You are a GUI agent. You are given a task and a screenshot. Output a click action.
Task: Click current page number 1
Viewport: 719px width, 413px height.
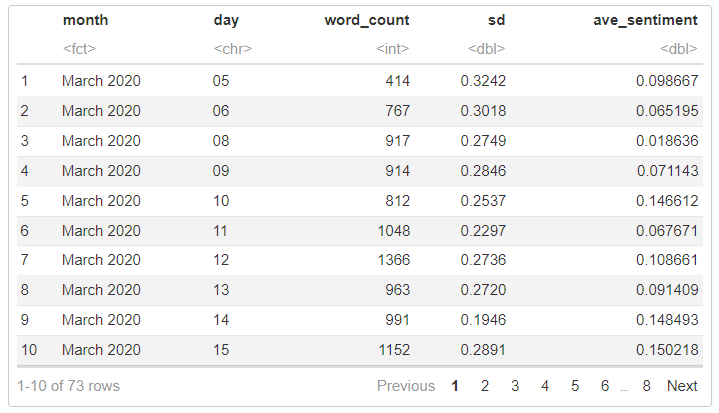pyautogui.click(x=454, y=386)
